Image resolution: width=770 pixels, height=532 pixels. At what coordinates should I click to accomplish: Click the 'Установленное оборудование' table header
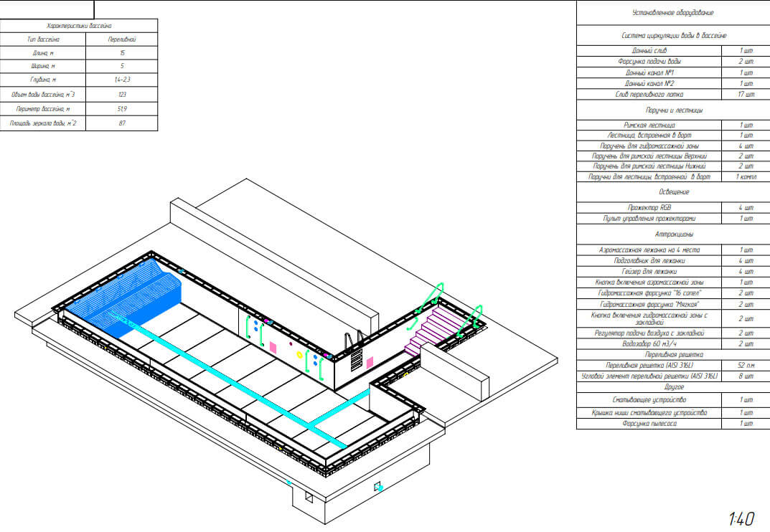[x=672, y=13]
